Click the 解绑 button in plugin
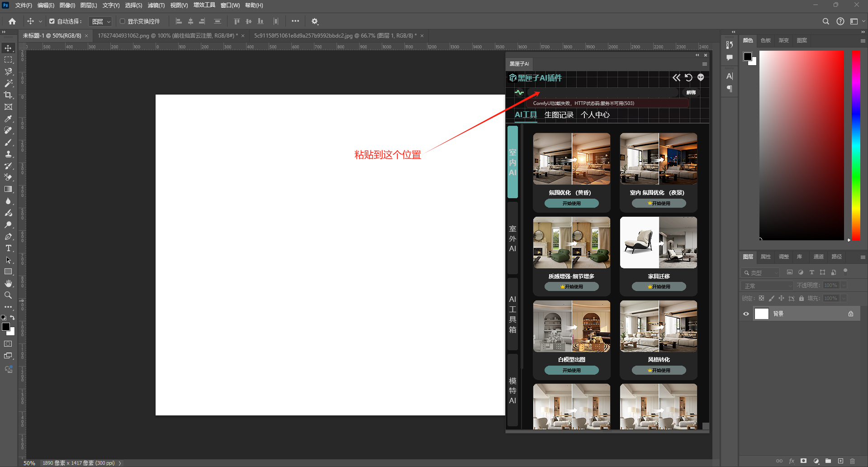The width and height of the screenshot is (868, 467). click(x=691, y=92)
